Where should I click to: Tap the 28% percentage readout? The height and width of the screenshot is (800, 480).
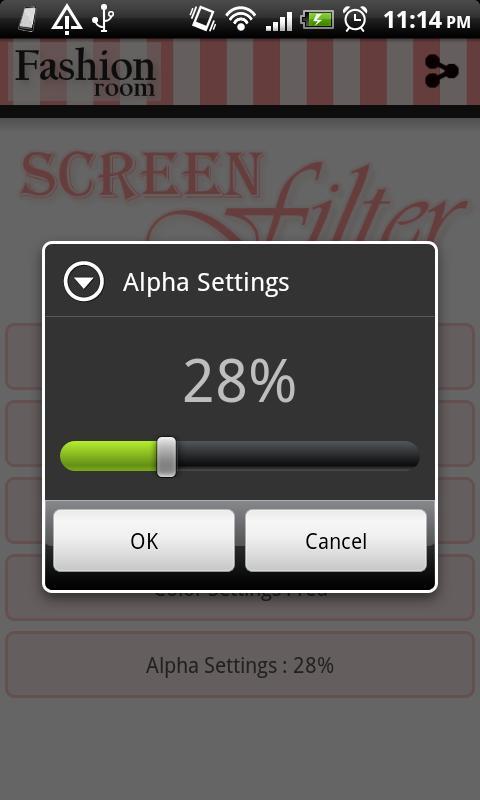(239, 381)
